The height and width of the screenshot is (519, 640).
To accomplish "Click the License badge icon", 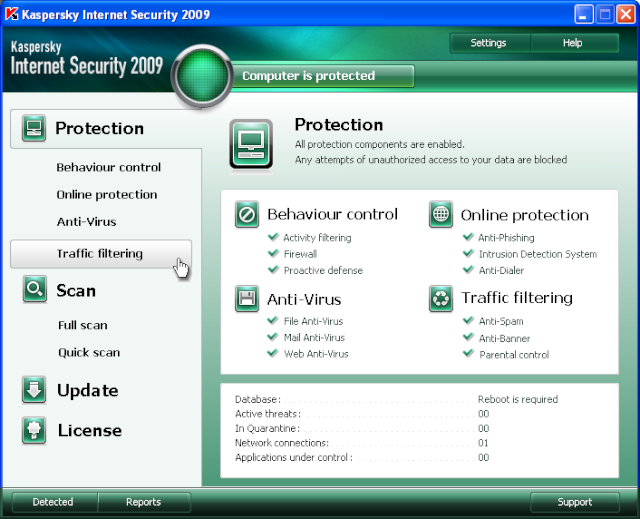I will (34, 430).
